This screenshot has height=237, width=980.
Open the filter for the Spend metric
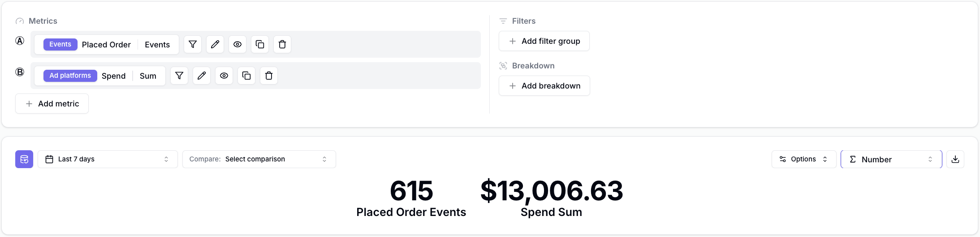(x=179, y=76)
